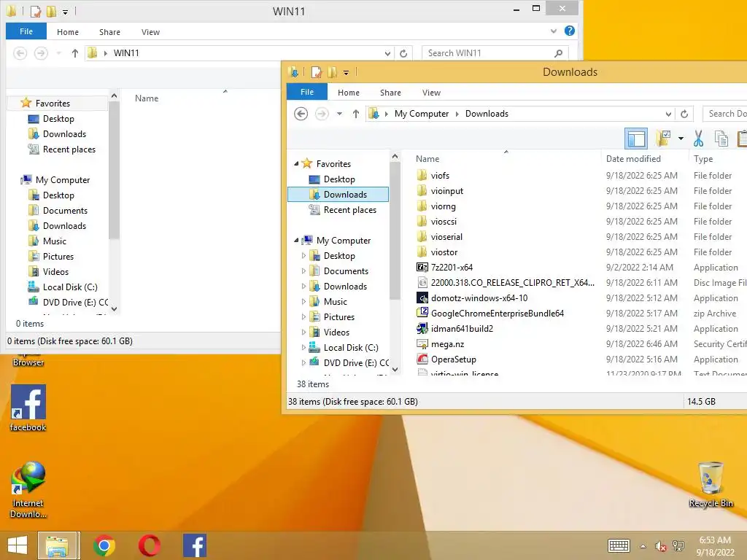This screenshot has height=560, width=747.
Task: Launch Opera from the taskbar
Action: point(149,545)
